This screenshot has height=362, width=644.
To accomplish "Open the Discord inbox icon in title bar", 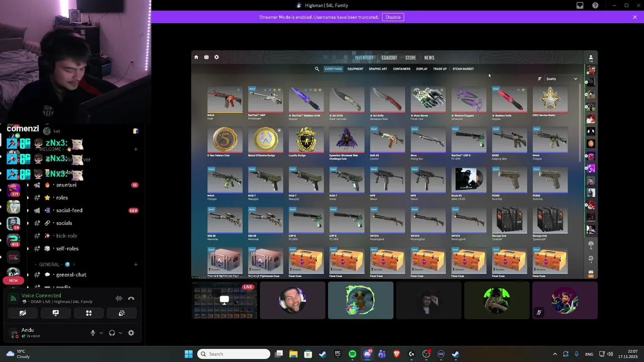I will tap(580, 6).
